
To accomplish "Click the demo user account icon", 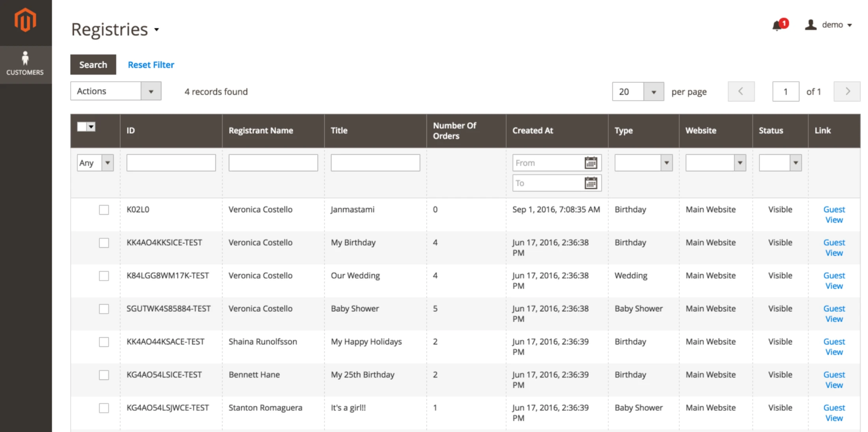I will (810, 25).
